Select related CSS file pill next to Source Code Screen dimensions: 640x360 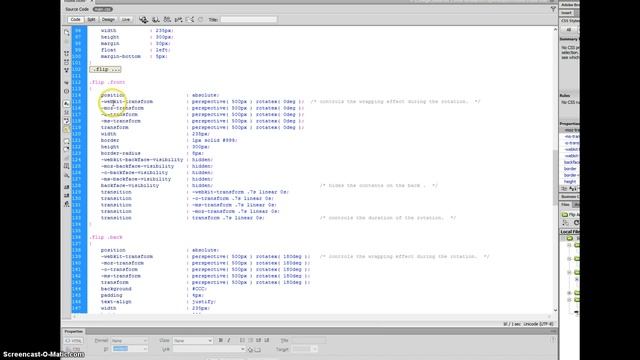pos(102,9)
